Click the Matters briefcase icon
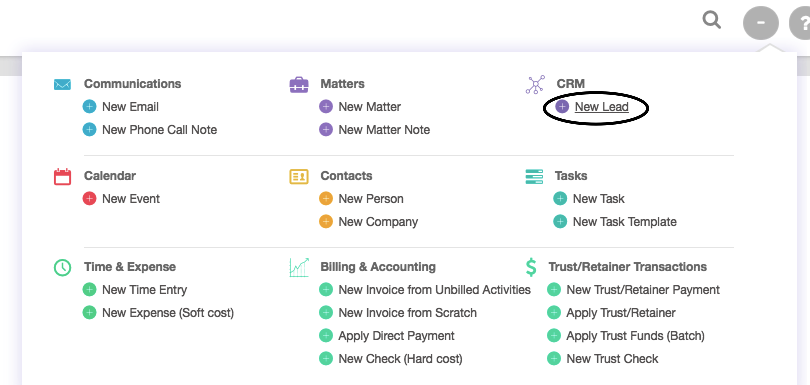The width and height of the screenshot is (810, 385). [x=299, y=84]
